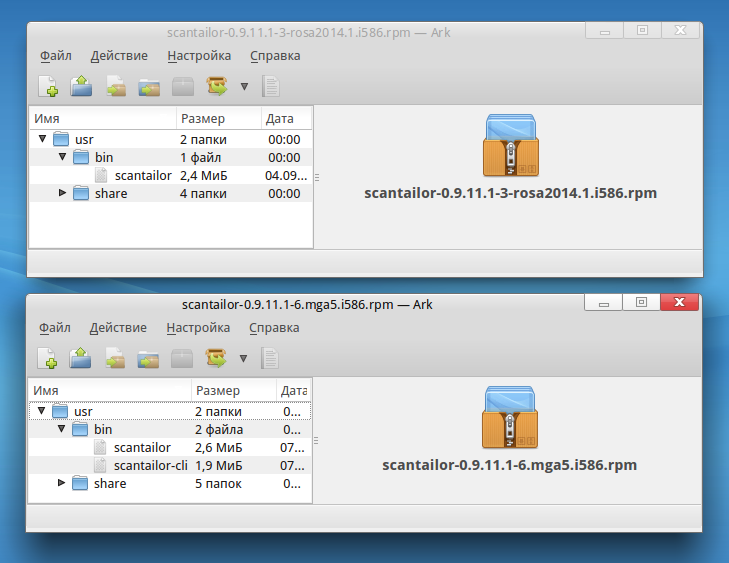Open Настройка menu in rosa2014 window
The height and width of the screenshot is (563, 729).
199,56
